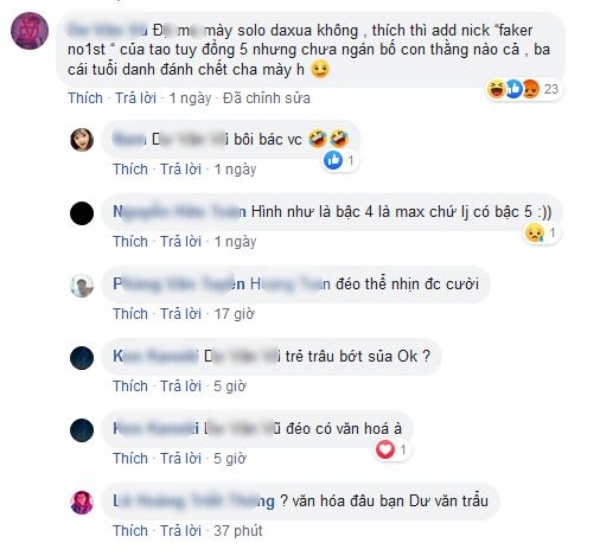Viewport: 600px width, 551px height.
Task: Click Trả lời under the top 'solo daxua' comment
Action: tap(136, 98)
